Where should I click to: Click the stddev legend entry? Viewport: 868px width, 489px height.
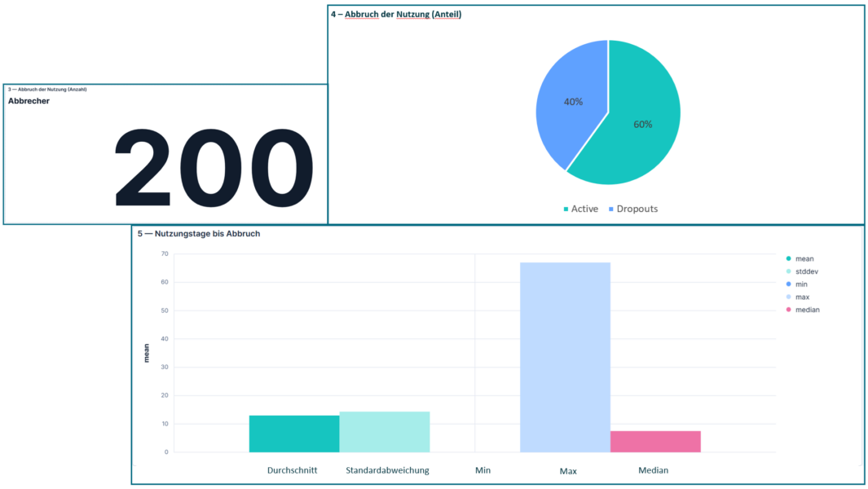click(802, 271)
